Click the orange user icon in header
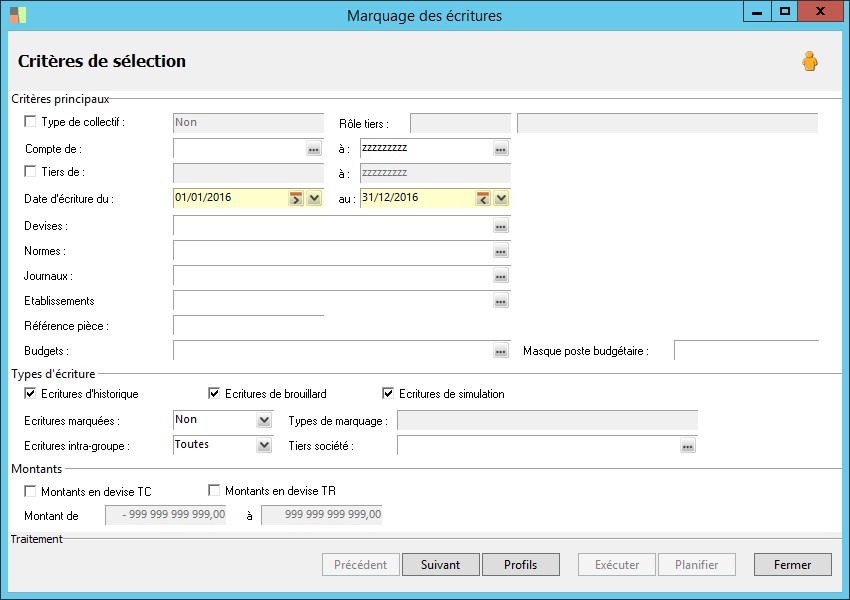The image size is (850, 600). click(809, 62)
